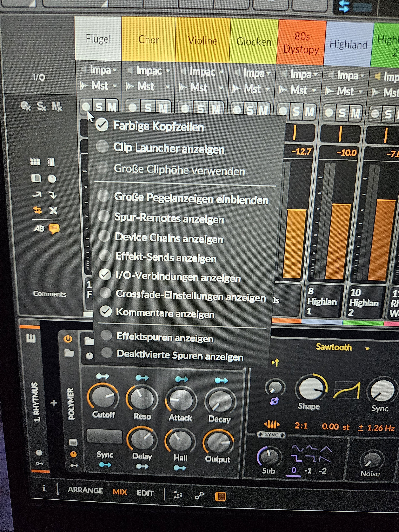399x532 pixels.
Task: Switch to the ARRANGE view
Action: click(85, 490)
